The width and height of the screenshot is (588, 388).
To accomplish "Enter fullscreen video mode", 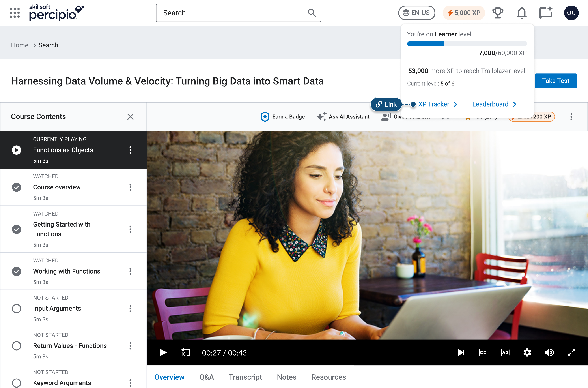I will [571, 352].
